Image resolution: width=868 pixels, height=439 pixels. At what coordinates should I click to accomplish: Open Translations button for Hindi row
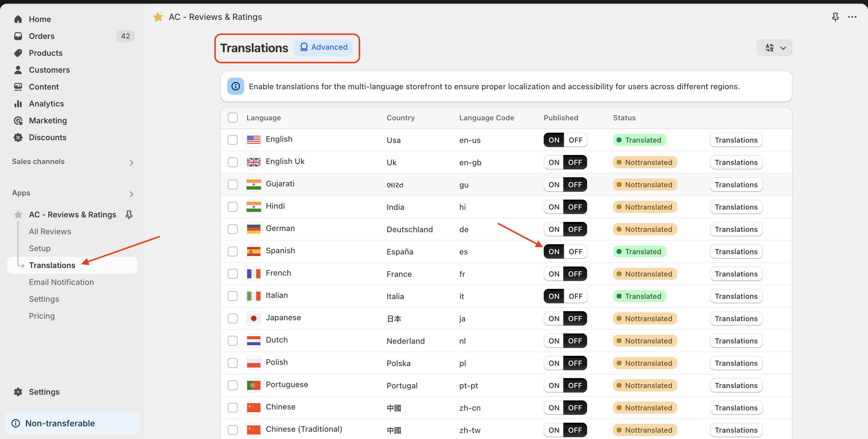point(736,207)
